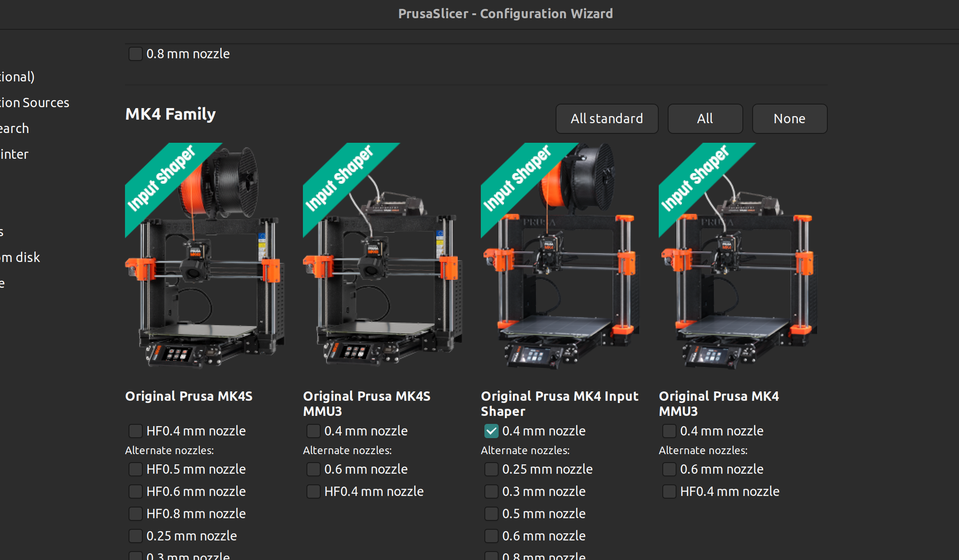
Task: Enable HF0.5 mm nozzle for Prusa MK4S
Action: (x=135, y=469)
